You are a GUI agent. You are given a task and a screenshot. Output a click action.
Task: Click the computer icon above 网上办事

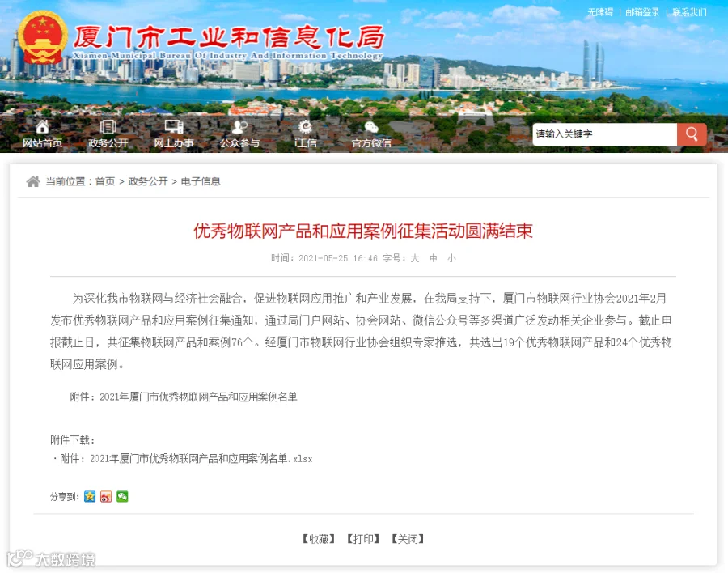point(174,126)
